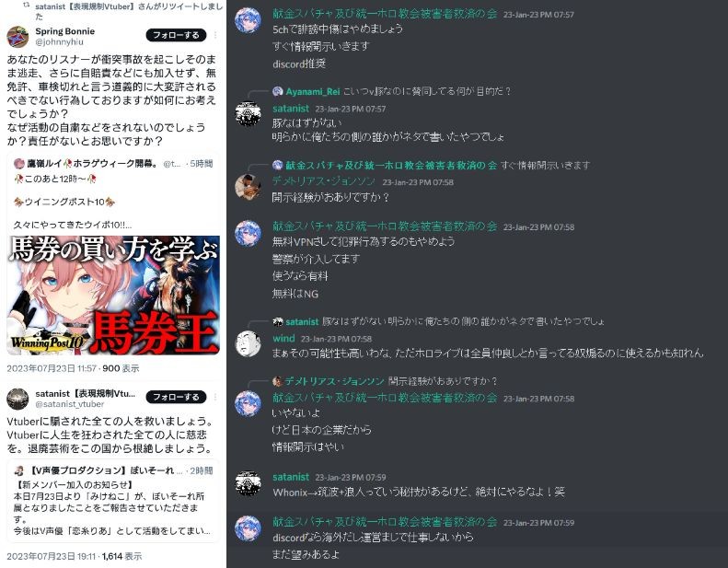Open the 鷹嶺ルイ quoted tweet header
The image size is (728, 568).
(113, 164)
